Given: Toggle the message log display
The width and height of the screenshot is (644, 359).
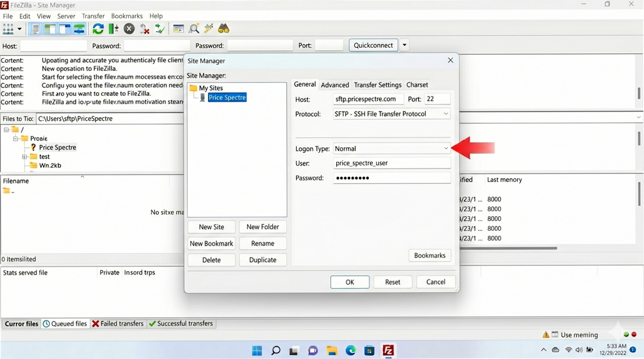Looking at the screenshot, I should tap(35, 29).
